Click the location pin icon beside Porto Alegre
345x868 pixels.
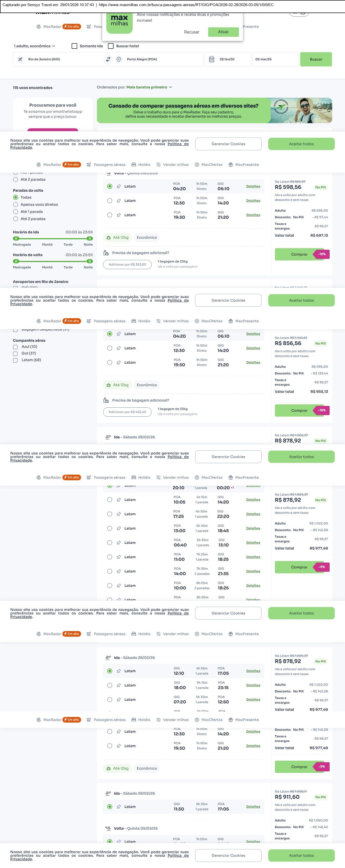(x=119, y=59)
